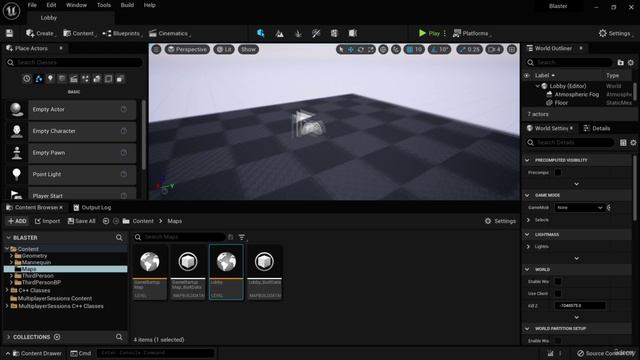Switch to Foliage mode icon
This screenshot has width=640, height=360.
pos(298,33)
